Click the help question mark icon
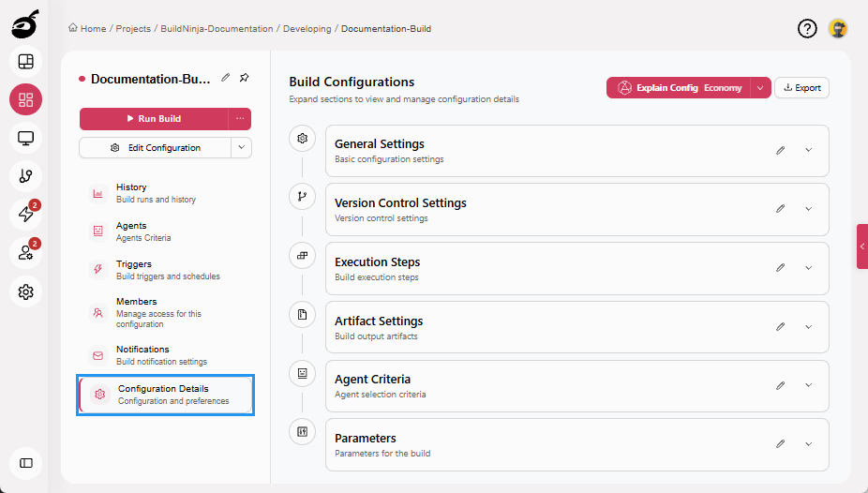868x493 pixels. point(807,28)
